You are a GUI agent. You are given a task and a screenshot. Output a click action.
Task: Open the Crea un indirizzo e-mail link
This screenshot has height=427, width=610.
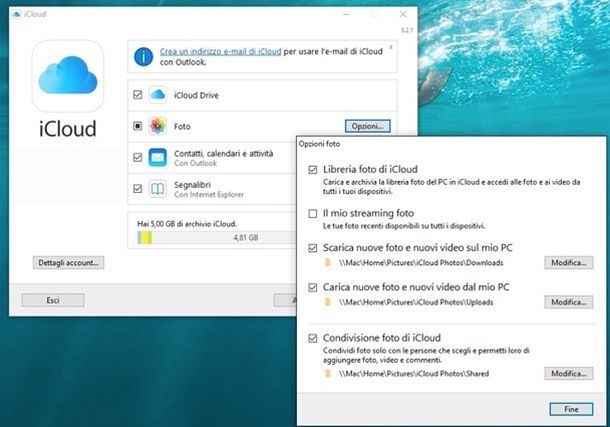tap(220, 51)
